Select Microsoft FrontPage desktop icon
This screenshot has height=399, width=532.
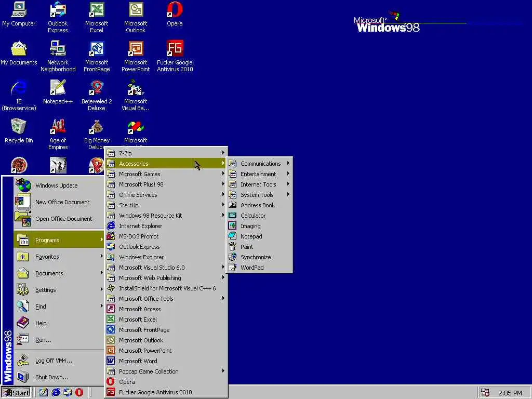(96, 56)
